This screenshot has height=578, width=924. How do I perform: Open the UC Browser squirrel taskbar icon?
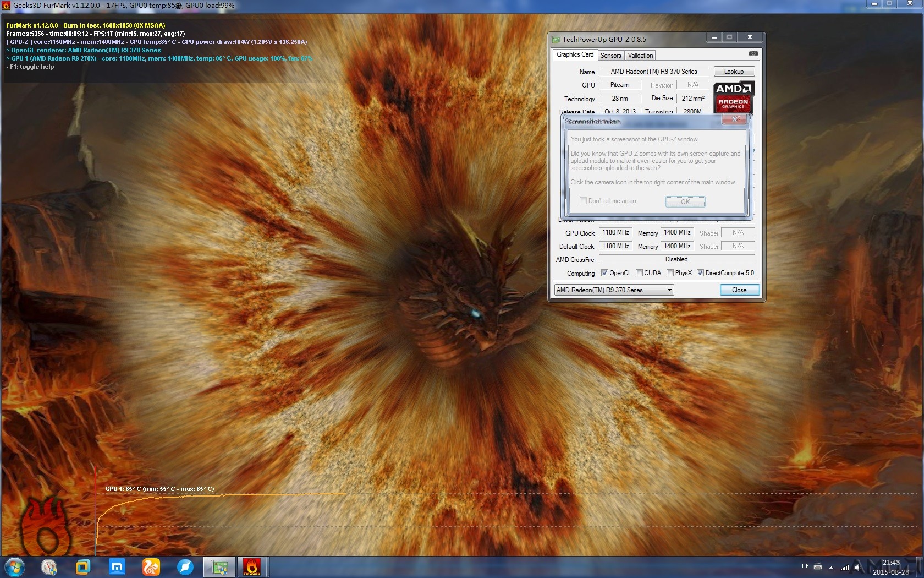click(151, 567)
